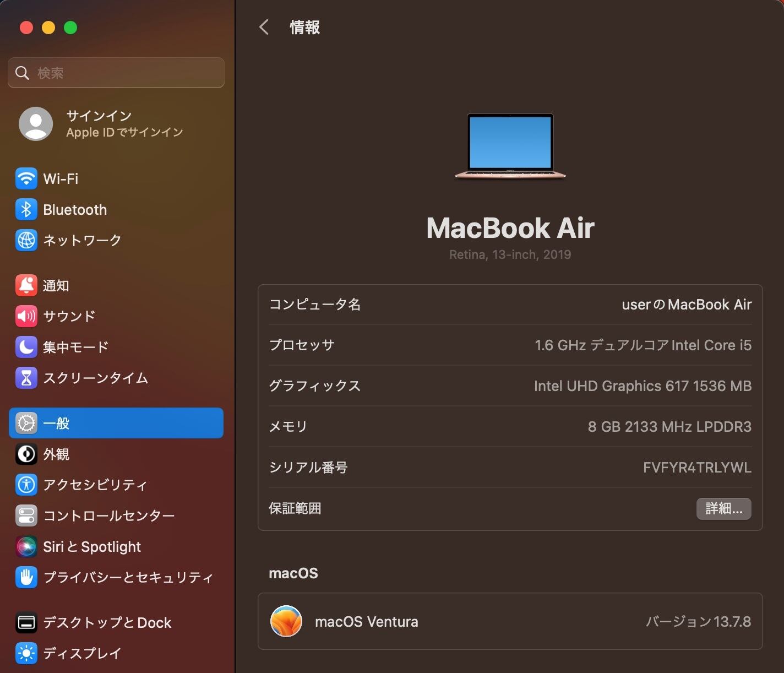Open the Wi-Fi settings icon
Screen dimensions: 784x673
point(26,178)
